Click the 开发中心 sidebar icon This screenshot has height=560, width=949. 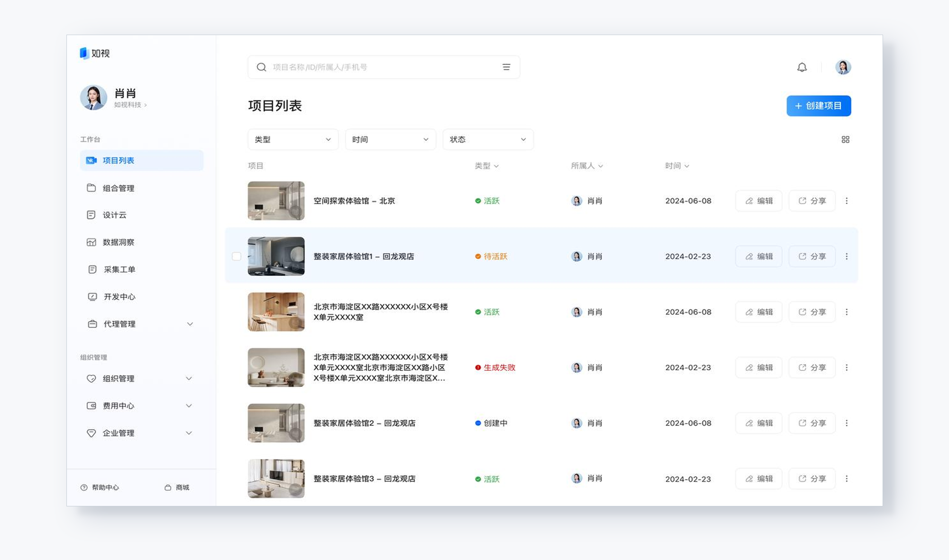click(x=93, y=297)
